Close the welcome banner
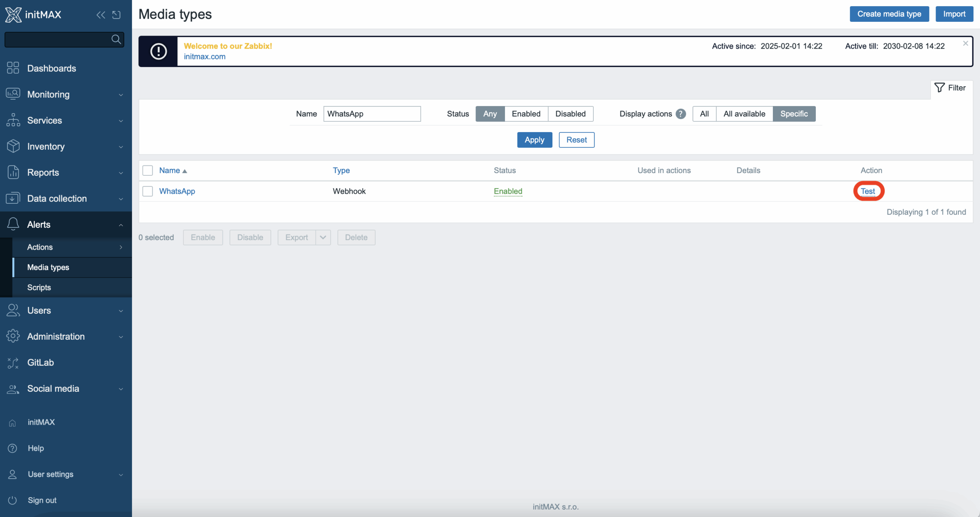 (x=965, y=44)
